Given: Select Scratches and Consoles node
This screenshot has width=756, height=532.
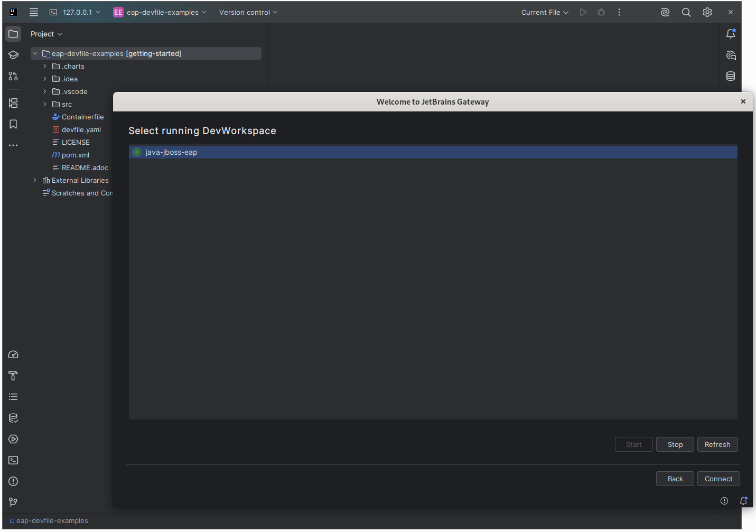Looking at the screenshot, I should 78,193.
